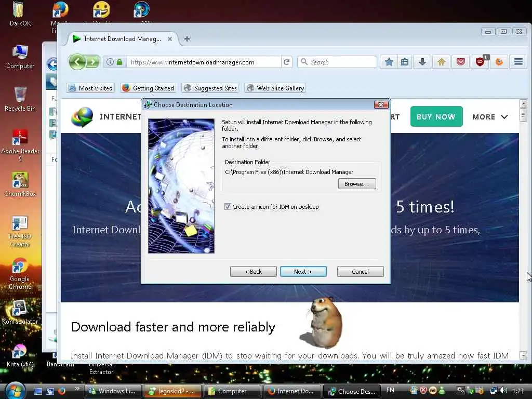The image size is (532, 399).
Task: Click Next > in installer dialog
Action: point(303,271)
